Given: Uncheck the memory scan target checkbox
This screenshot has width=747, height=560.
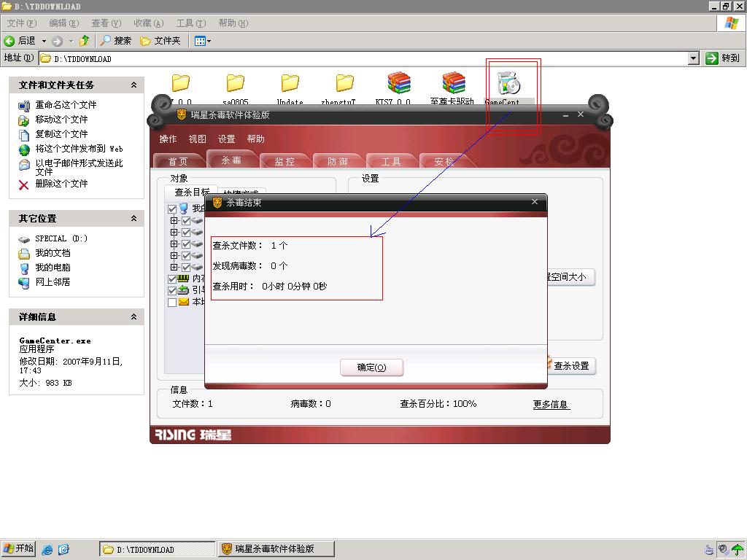Looking at the screenshot, I should (172, 279).
